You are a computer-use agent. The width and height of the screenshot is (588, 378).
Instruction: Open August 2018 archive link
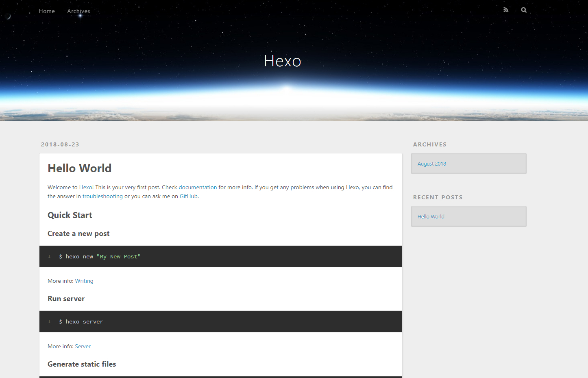(432, 164)
